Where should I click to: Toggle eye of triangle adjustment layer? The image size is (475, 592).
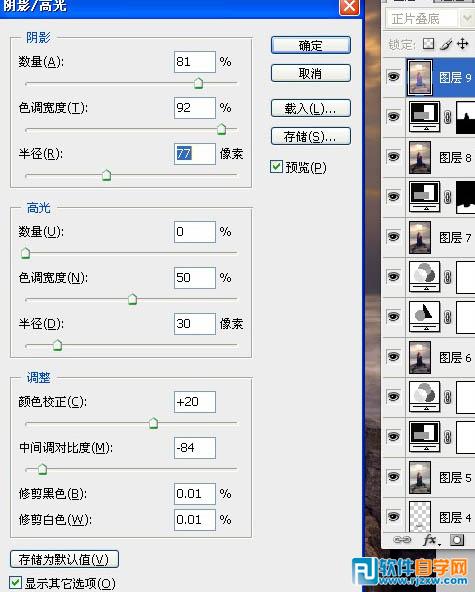point(393,316)
